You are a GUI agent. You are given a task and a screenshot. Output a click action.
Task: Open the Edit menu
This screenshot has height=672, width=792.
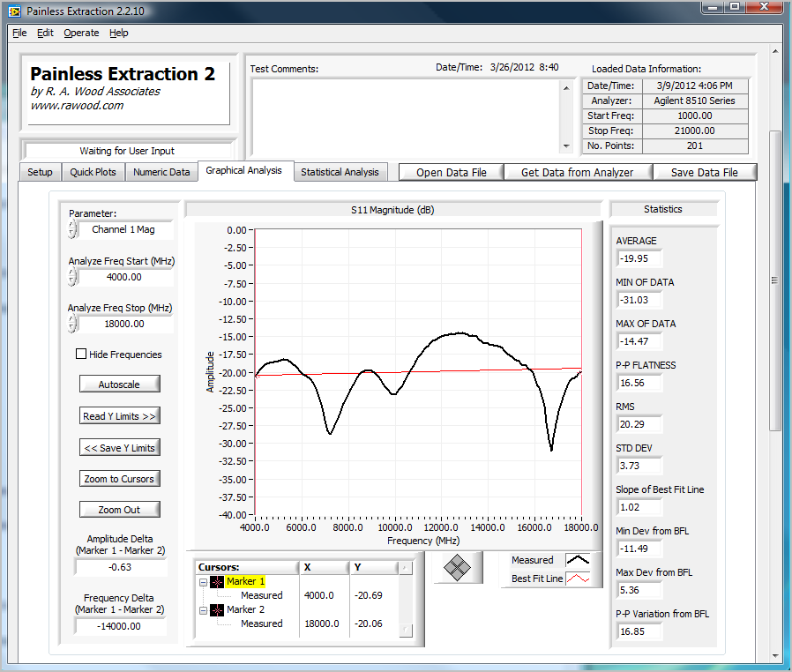[45, 33]
